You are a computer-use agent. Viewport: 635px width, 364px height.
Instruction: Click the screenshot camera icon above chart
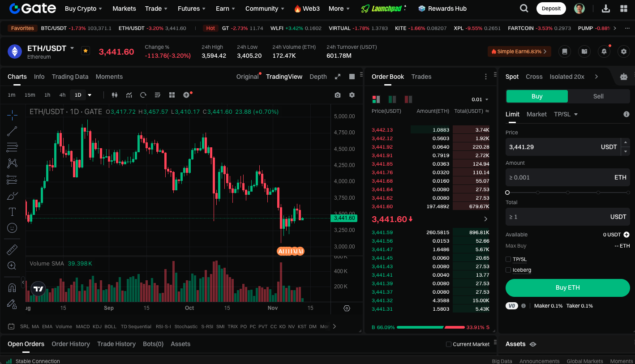pos(338,95)
